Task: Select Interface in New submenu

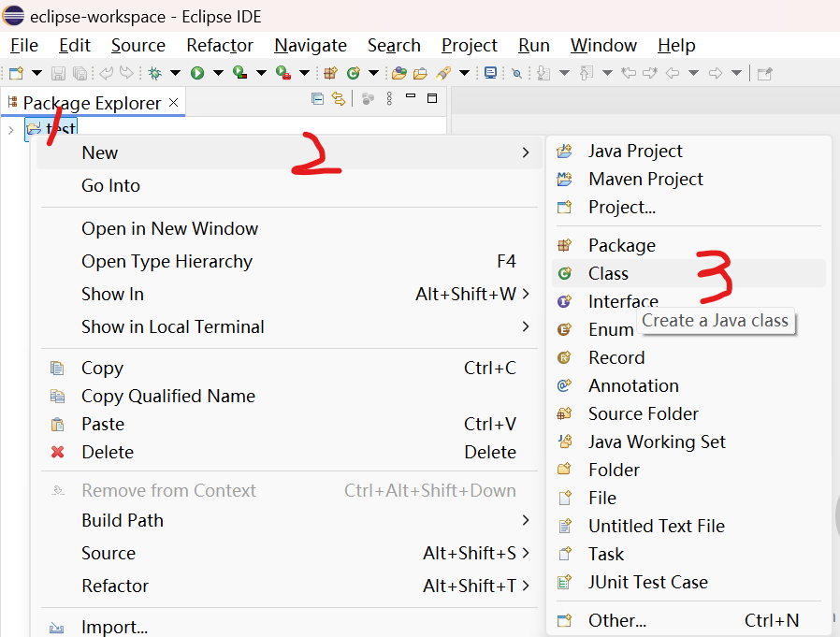Action: pyautogui.click(x=688, y=301)
